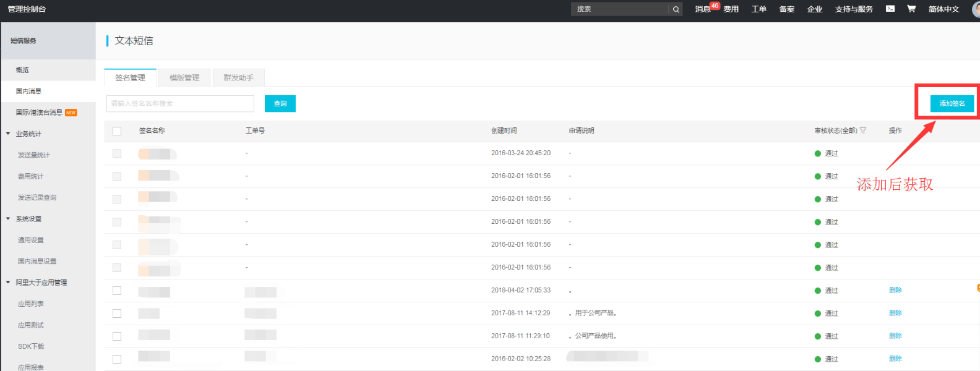980x371 pixels.
Task: Focus the top bar 搜索 field
Action: point(621,9)
